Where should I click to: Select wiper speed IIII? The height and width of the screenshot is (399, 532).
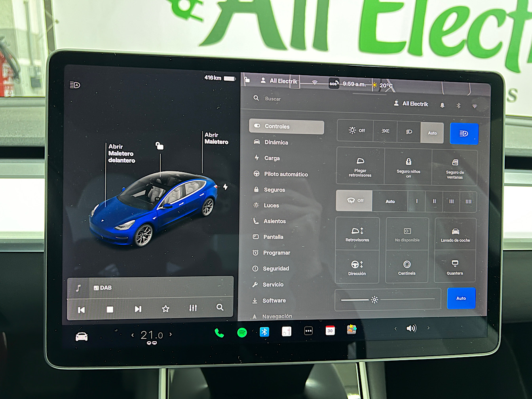tap(468, 202)
